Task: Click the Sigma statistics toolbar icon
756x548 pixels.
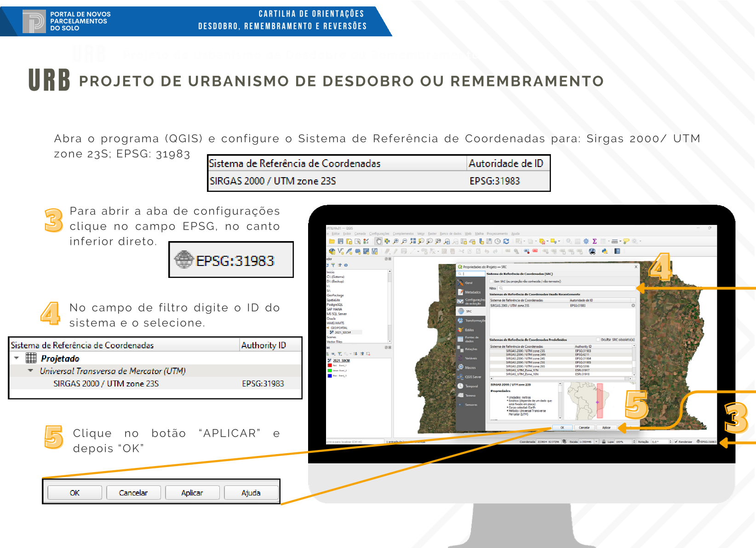Action: (595, 241)
